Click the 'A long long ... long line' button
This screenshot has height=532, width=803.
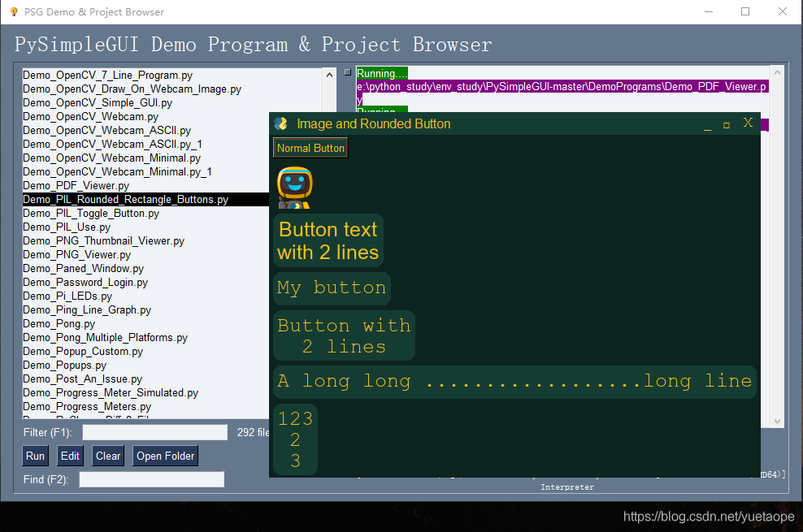pos(514,382)
